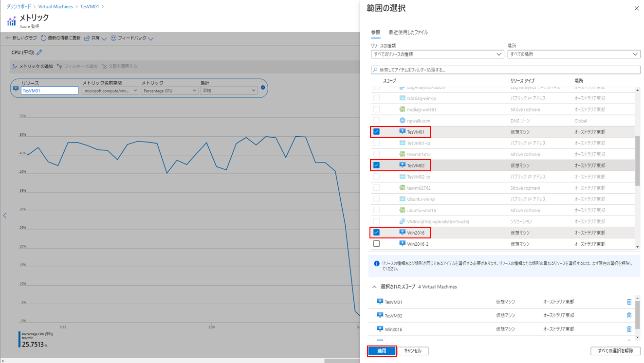Screen dimensions: 644x363
Task: Open the 集計 aggregation dropdown showing 平均
Action: point(229,91)
